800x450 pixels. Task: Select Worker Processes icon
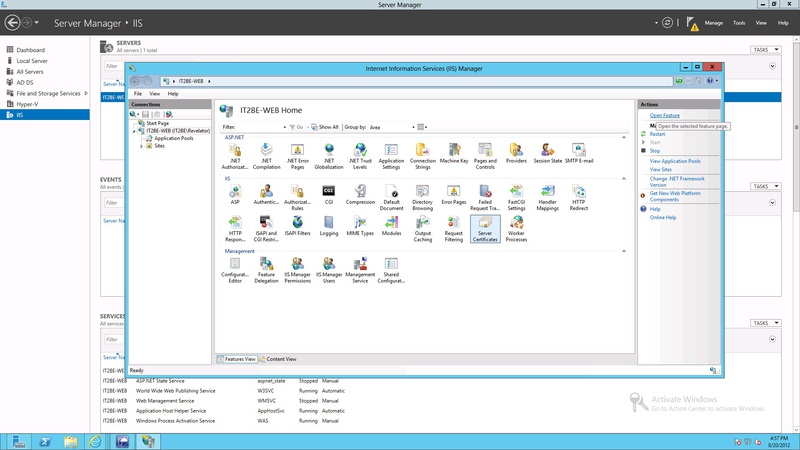click(x=516, y=228)
